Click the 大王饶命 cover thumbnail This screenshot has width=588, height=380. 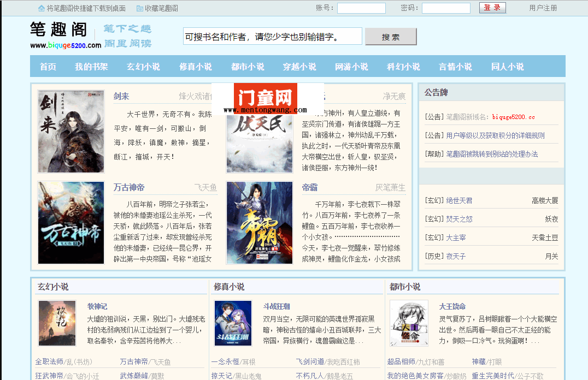tap(409, 323)
